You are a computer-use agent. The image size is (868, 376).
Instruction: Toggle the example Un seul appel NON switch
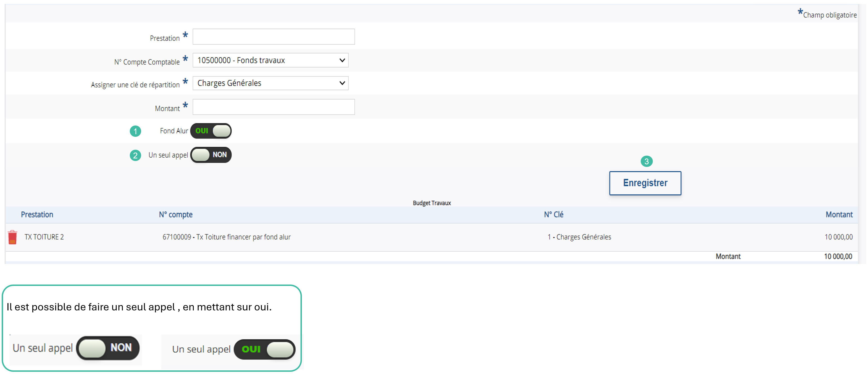108,348
